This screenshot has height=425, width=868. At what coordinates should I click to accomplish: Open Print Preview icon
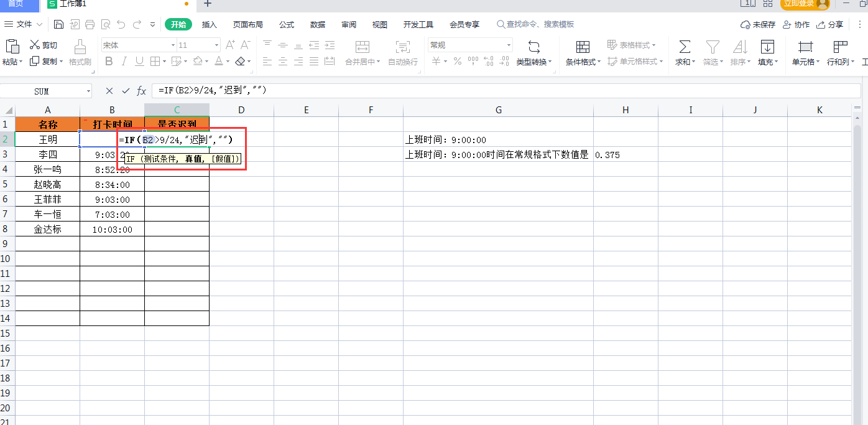(105, 25)
